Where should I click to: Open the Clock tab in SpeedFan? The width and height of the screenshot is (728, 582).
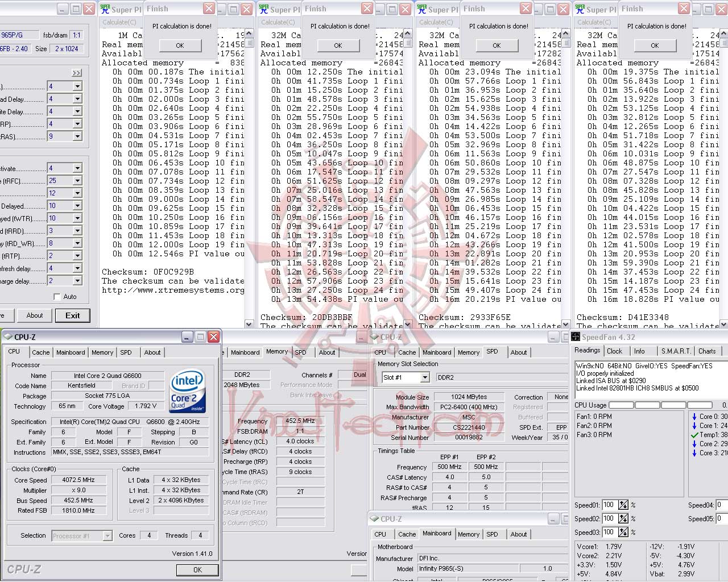(615, 351)
